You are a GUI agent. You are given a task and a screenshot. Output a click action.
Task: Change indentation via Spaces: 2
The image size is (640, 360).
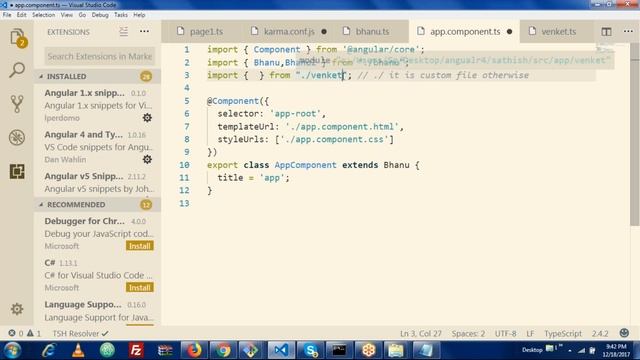pyautogui.click(x=468, y=333)
